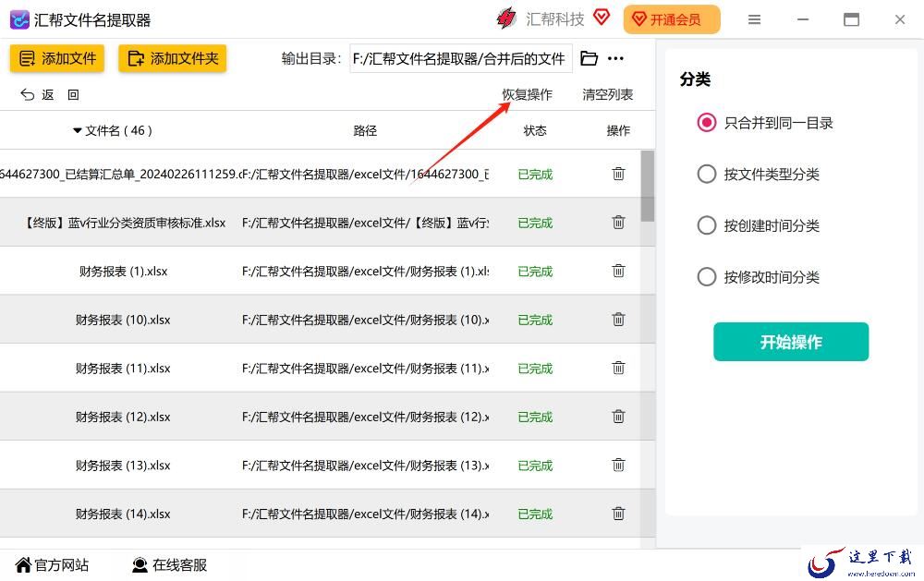Click the 开始操作 button
The height and width of the screenshot is (581, 924).
click(x=791, y=342)
